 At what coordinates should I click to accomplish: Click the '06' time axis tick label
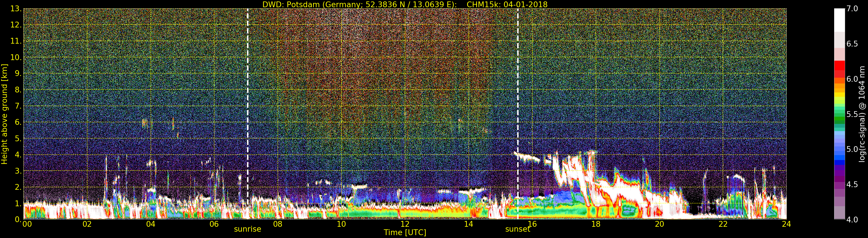point(214,224)
